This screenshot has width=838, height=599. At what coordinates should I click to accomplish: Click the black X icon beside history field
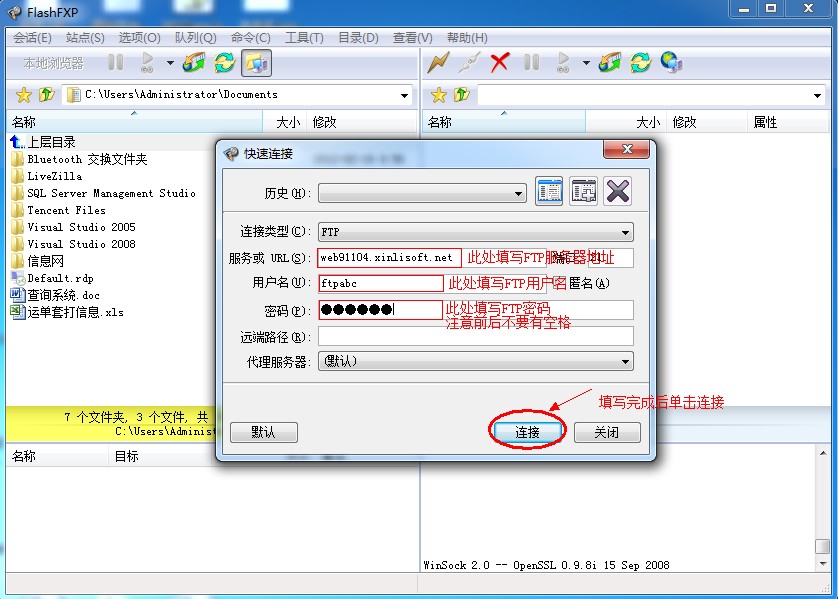[x=618, y=191]
